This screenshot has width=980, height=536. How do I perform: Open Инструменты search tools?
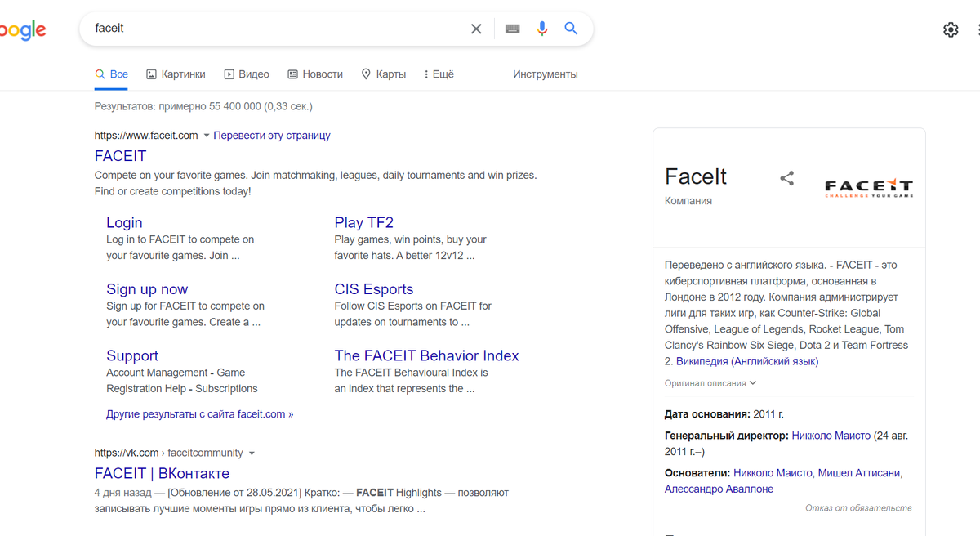pos(546,74)
